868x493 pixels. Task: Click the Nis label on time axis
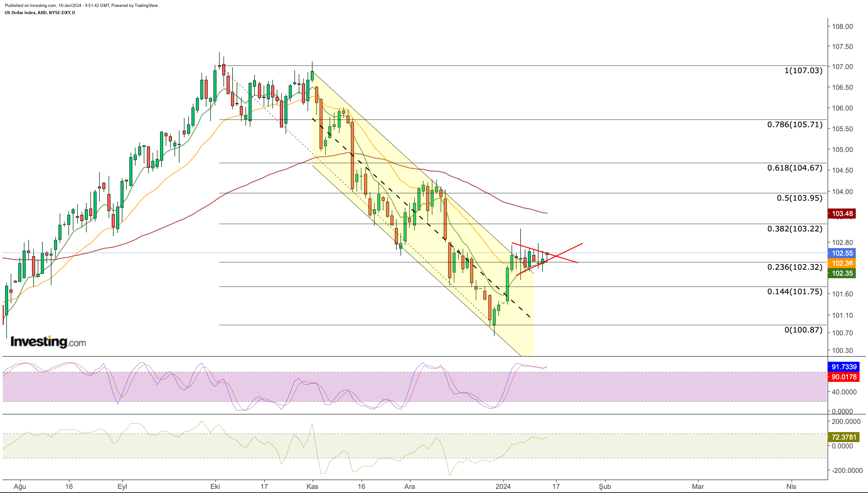pos(791,487)
